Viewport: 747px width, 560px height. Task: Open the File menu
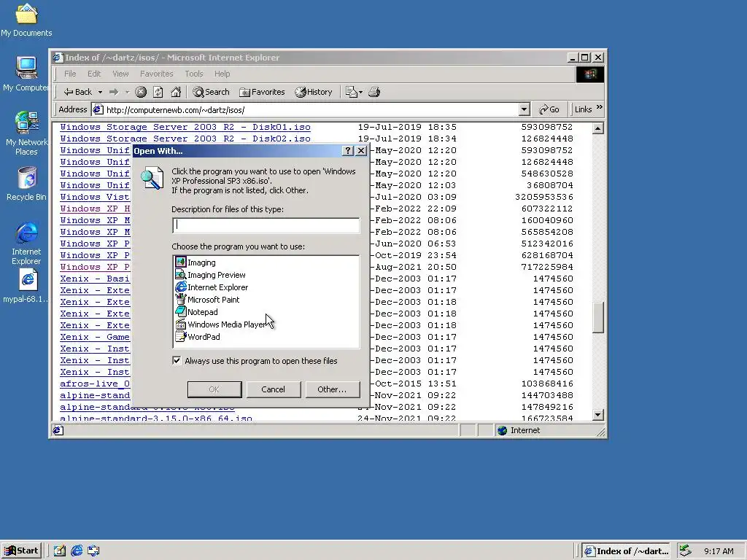coord(70,74)
